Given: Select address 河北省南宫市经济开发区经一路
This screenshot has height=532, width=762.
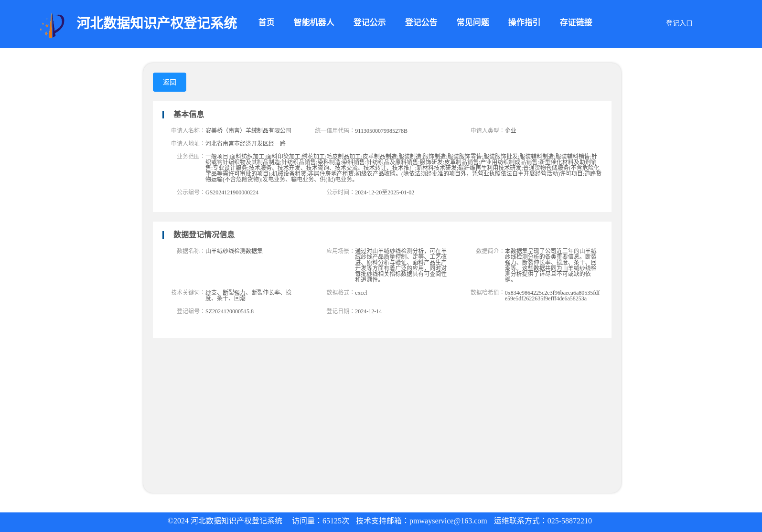Looking at the screenshot, I should point(246,143).
